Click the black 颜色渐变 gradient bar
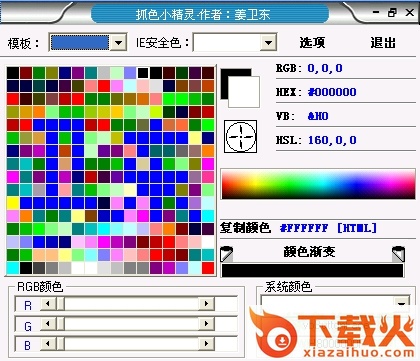Viewport: 420px width, 361px height. click(312, 270)
